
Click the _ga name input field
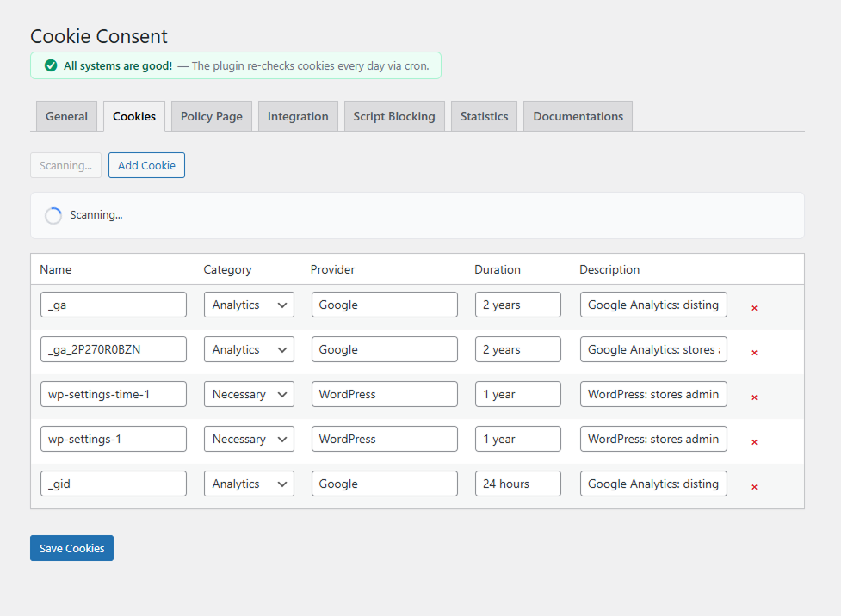pos(113,304)
